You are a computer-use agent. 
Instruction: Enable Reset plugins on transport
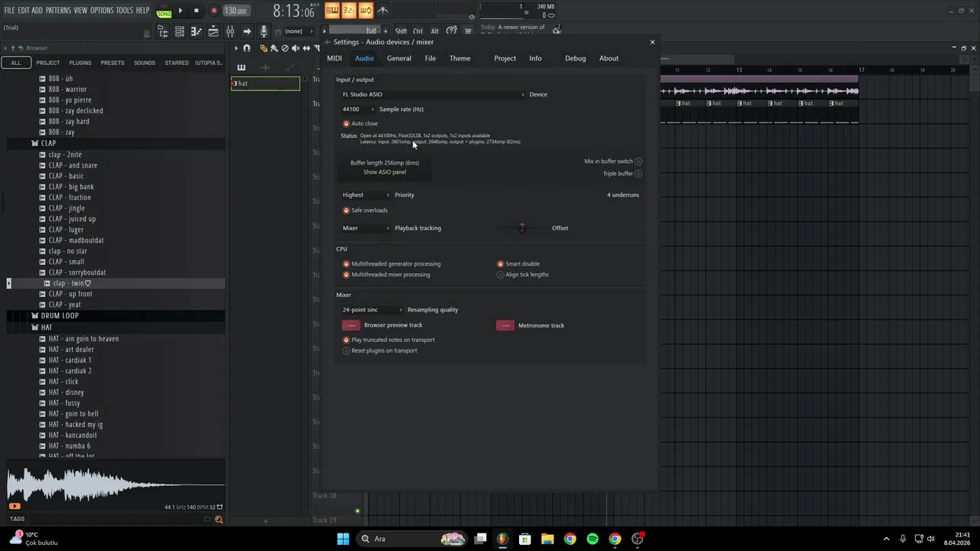coord(380,350)
